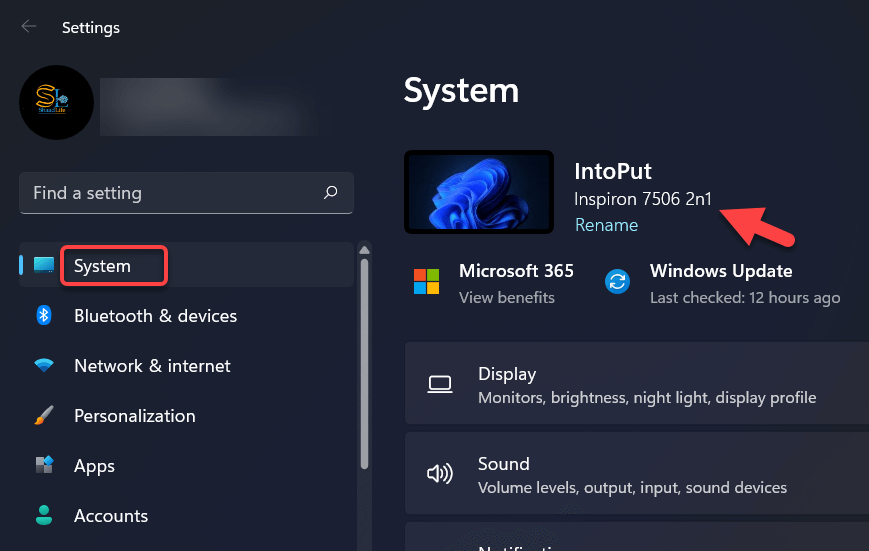Click the desktop wallpaper thumbnail

pyautogui.click(x=479, y=192)
